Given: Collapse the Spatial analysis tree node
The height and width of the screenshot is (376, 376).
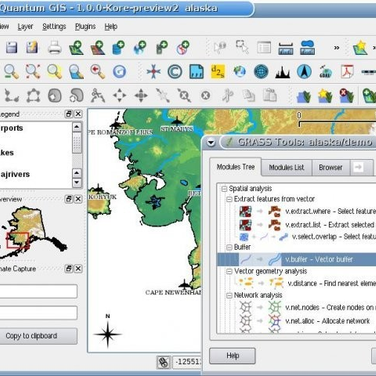Looking at the screenshot, I should pos(224,189).
